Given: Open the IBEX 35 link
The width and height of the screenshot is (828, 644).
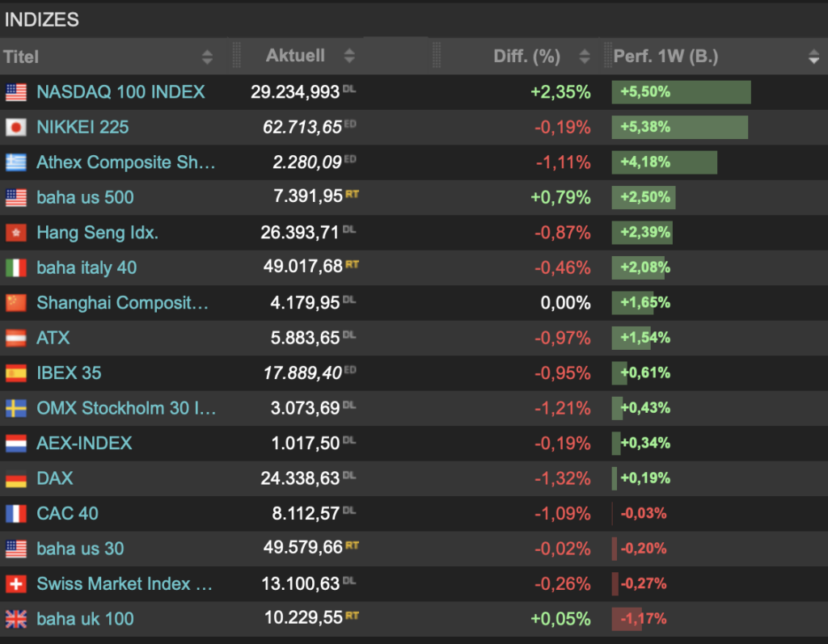Looking at the screenshot, I should [69, 373].
